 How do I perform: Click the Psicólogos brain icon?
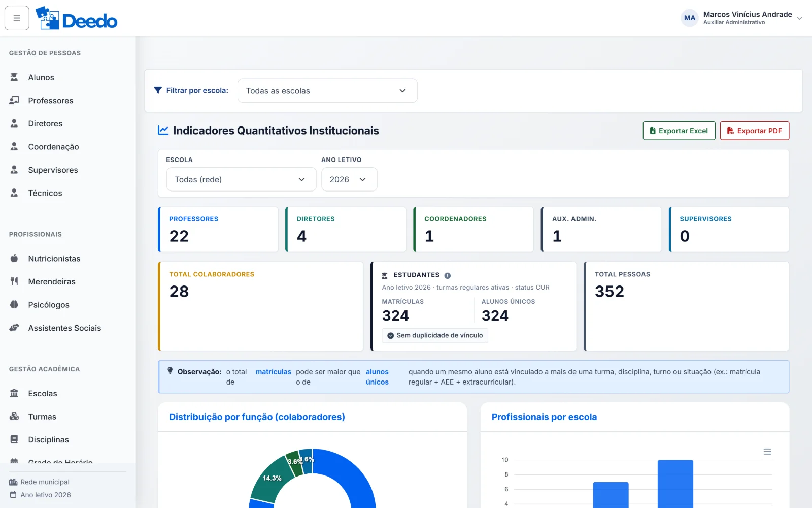[14, 305]
